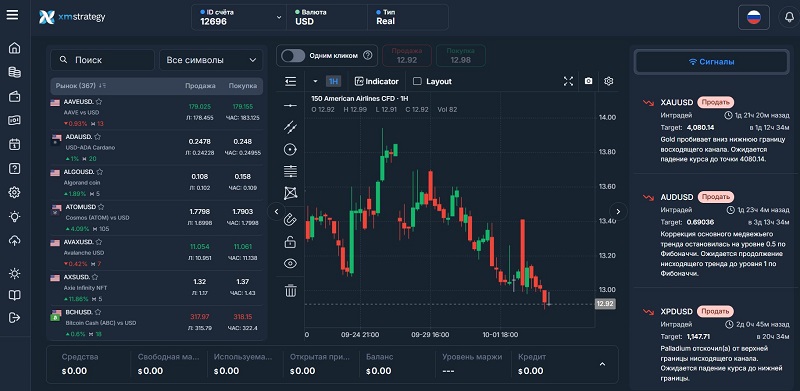The width and height of the screenshot is (800, 391).
Task: Open the banknote sidebar icon
Action: tap(15, 120)
